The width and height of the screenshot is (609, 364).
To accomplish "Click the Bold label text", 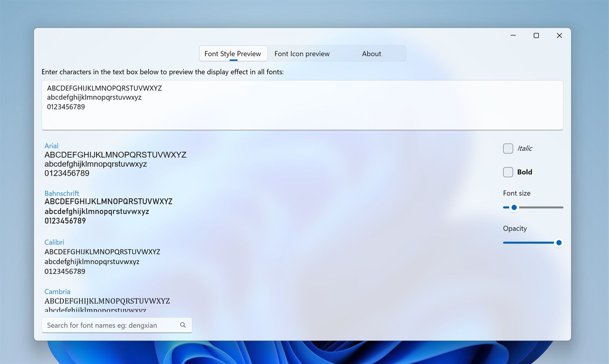I will (525, 172).
